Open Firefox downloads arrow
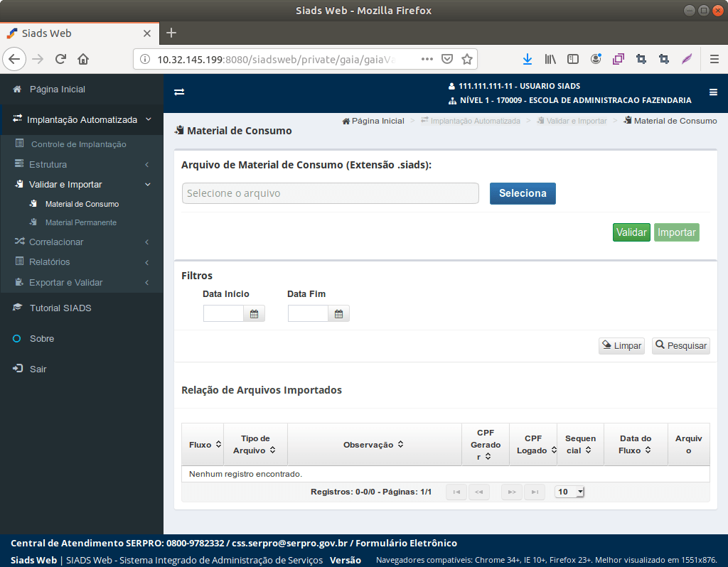 [528, 59]
